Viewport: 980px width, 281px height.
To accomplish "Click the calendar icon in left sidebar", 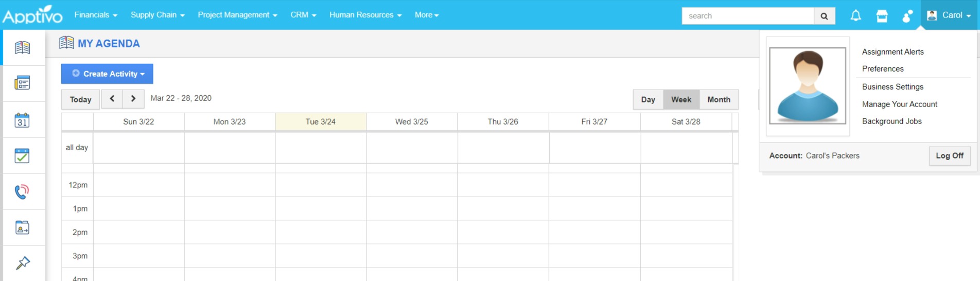I will (x=22, y=120).
